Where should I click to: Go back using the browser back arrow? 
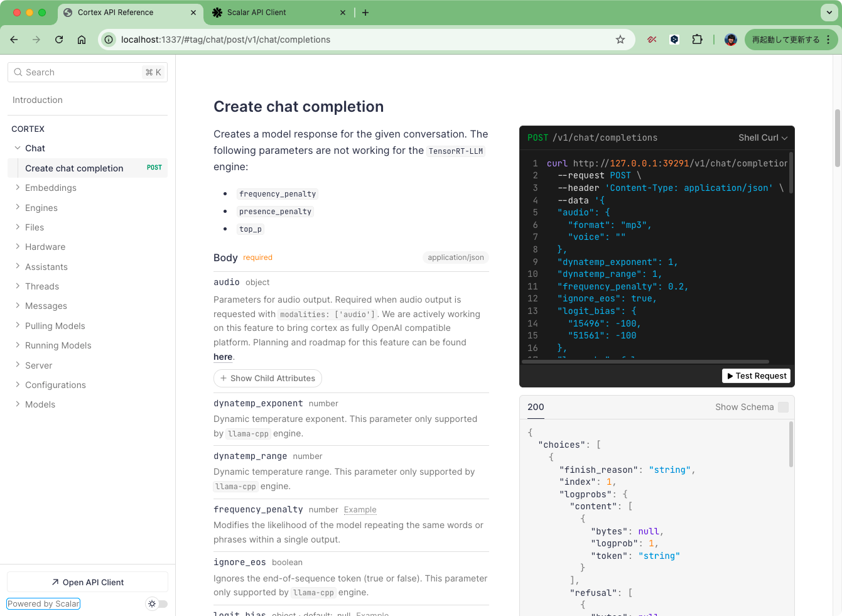pyautogui.click(x=14, y=40)
